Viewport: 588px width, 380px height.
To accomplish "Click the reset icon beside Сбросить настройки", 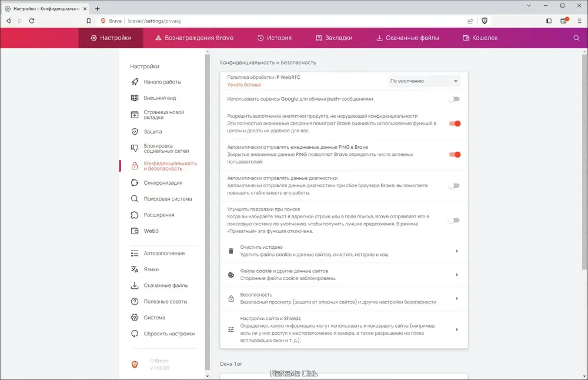I will (x=135, y=334).
